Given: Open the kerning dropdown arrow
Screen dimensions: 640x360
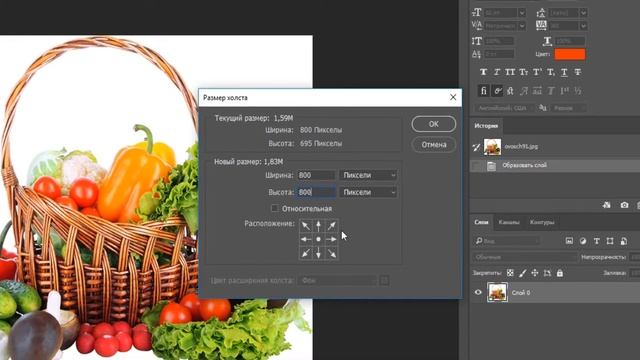Looking at the screenshot, I should tap(522, 26).
